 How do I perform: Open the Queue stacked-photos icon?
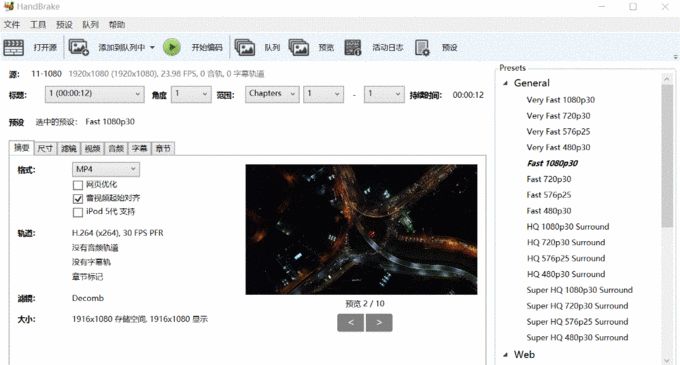point(245,47)
